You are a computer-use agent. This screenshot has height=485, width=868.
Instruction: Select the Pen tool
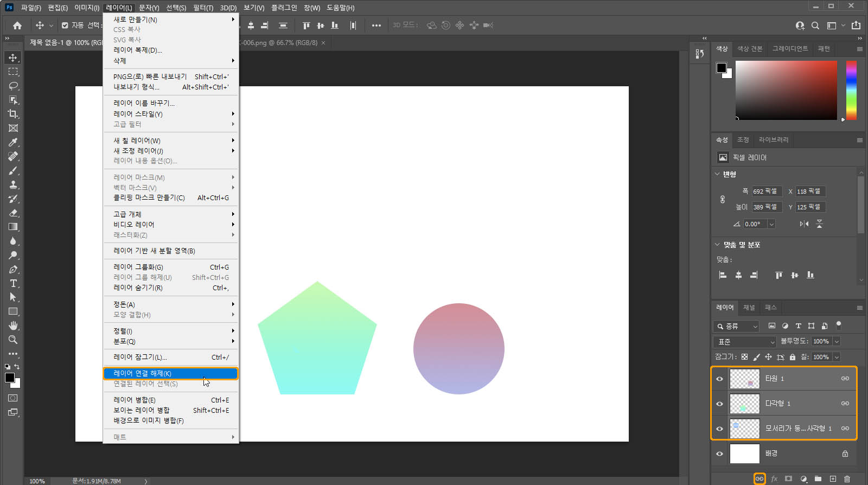pos(13,269)
